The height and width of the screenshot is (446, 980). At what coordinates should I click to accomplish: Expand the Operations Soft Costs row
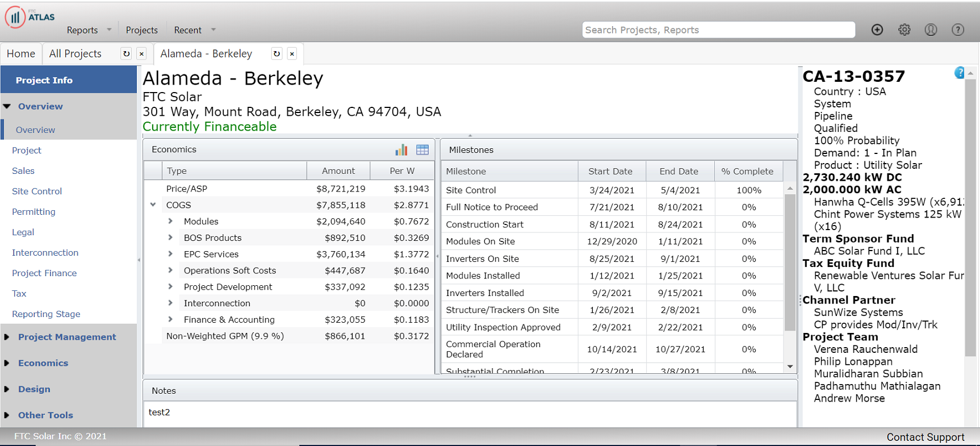[x=170, y=270]
